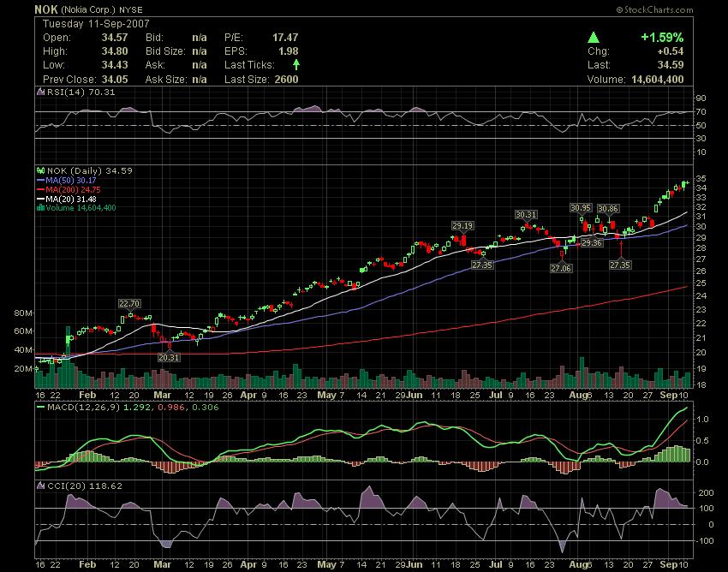Click the MACD(12,26,9) label
Image resolution: width=728 pixels, height=572 pixels.
click(x=84, y=408)
